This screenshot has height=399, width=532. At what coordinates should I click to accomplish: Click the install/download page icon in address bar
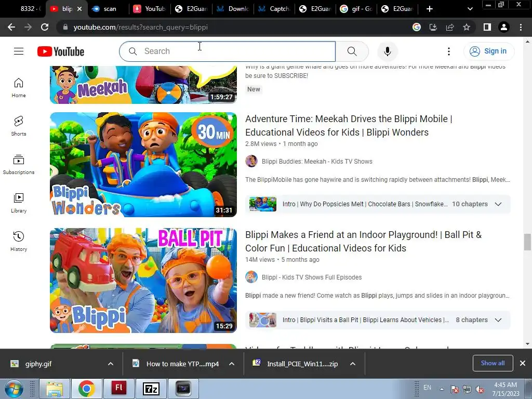point(433,27)
